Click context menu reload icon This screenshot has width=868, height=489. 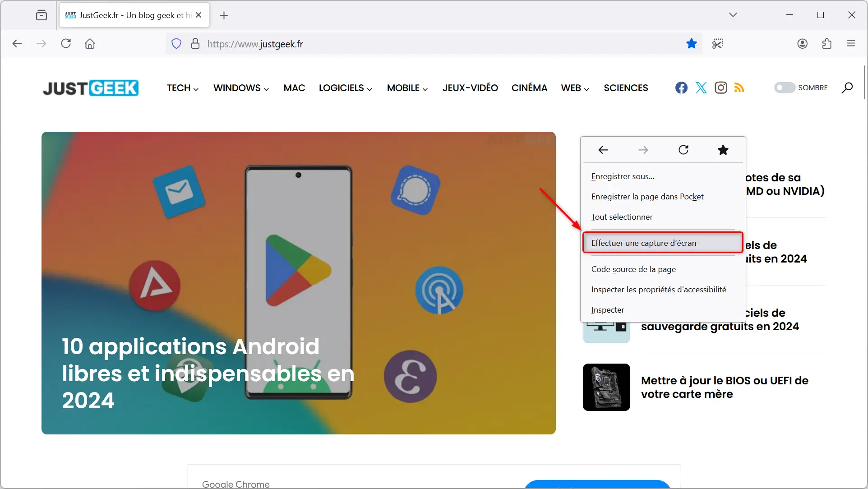point(683,150)
